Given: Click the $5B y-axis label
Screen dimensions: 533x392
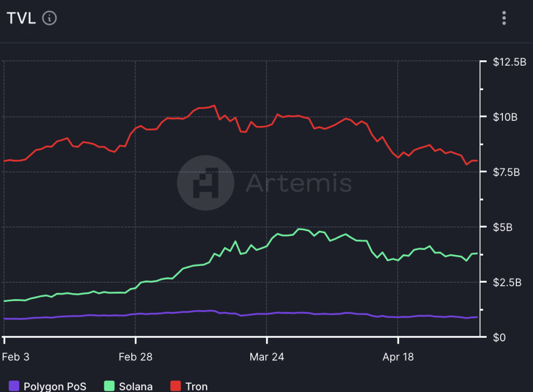Looking at the screenshot, I should (x=502, y=227).
